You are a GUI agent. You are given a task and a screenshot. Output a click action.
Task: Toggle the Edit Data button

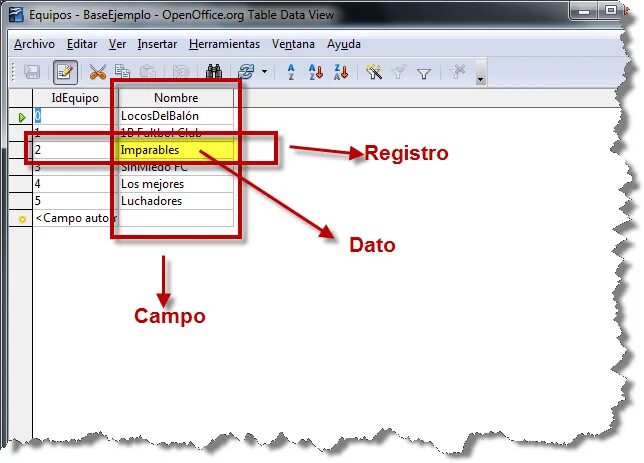[65, 72]
